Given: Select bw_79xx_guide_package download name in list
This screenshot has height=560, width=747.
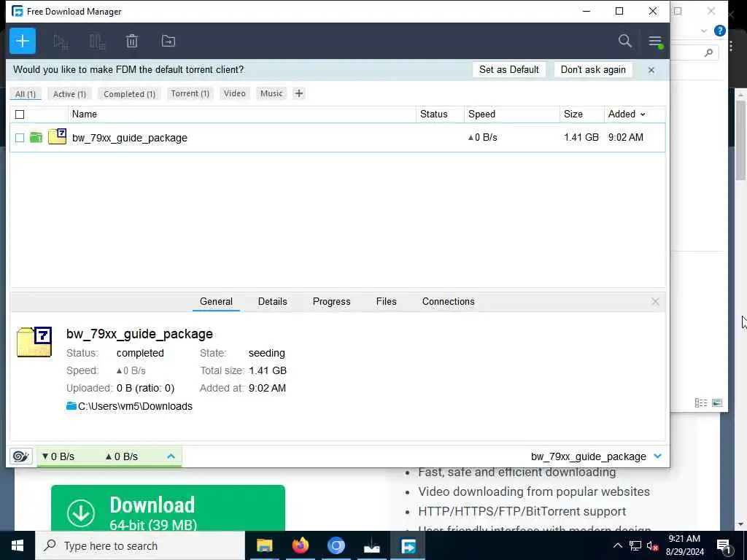Looking at the screenshot, I should click(130, 138).
